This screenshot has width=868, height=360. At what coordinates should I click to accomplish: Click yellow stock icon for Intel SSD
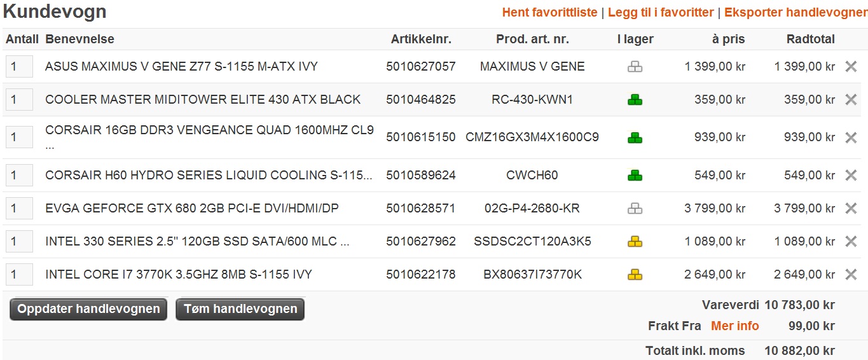(635, 241)
